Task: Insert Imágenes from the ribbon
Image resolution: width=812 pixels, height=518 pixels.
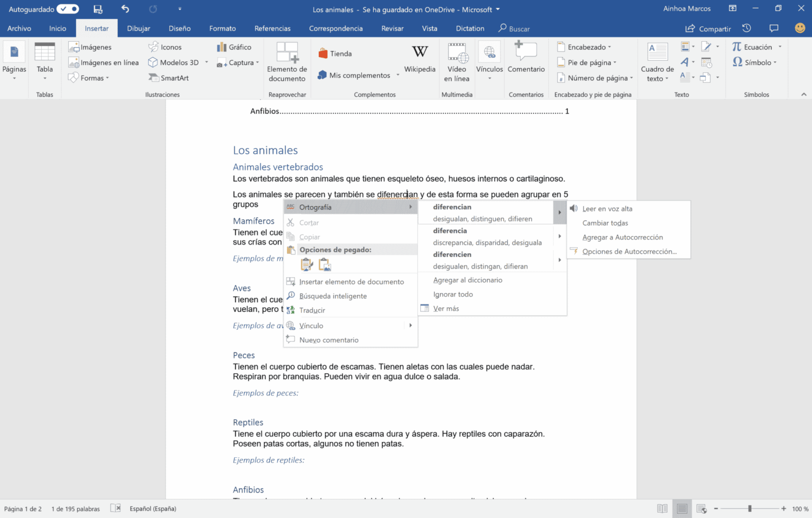Action: pyautogui.click(x=90, y=47)
